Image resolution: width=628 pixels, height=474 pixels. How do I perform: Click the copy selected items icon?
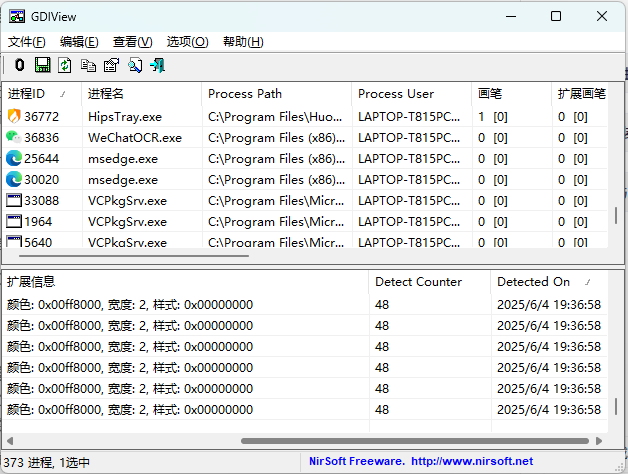[88, 65]
